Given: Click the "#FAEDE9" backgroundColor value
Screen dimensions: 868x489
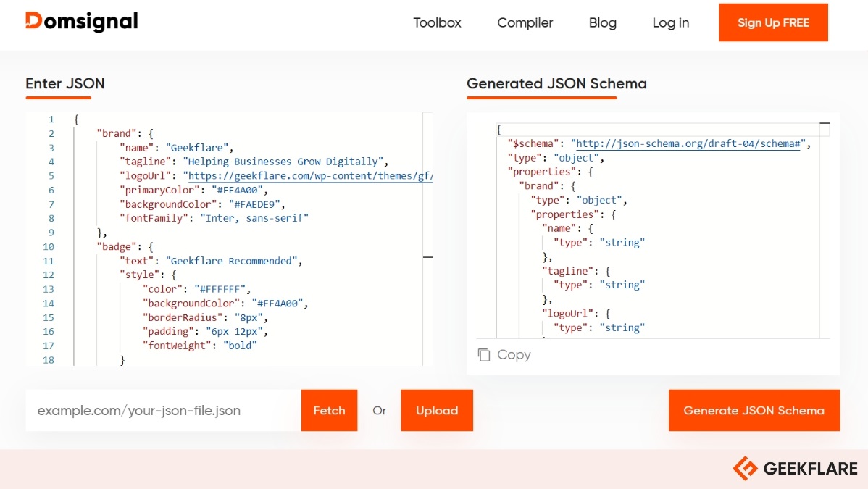Looking at the screenshot, I should [x=254, y=204].
